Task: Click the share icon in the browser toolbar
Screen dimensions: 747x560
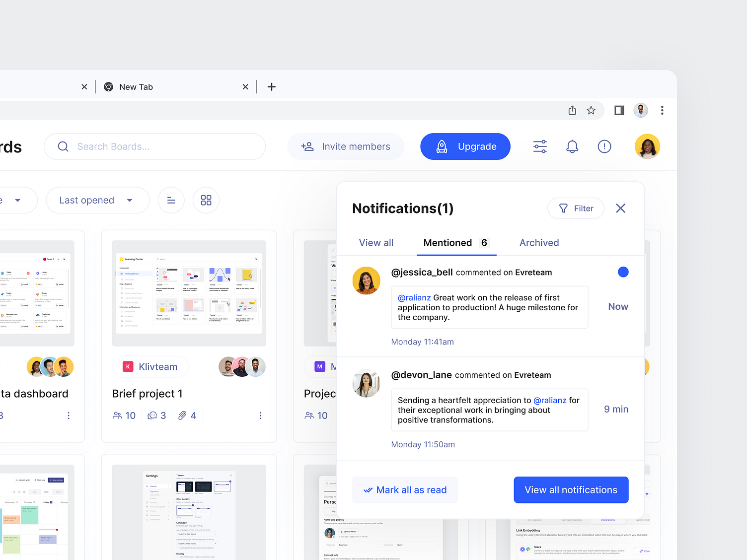Action: pos(572,110)
